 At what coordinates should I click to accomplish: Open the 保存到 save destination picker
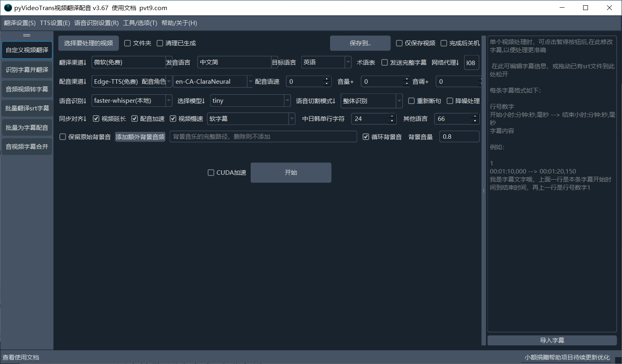tap(360, 43)
